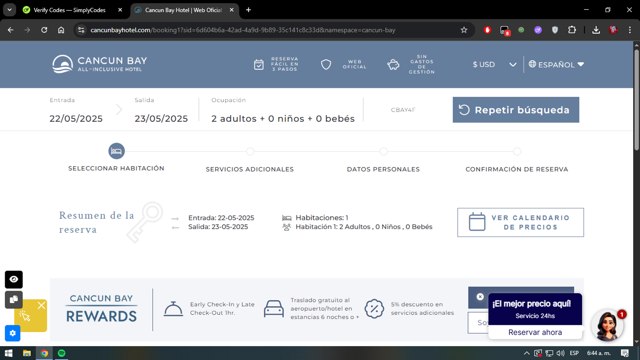
Task: Click Reservar ahora in the chat popup
Action: (535, 332)
